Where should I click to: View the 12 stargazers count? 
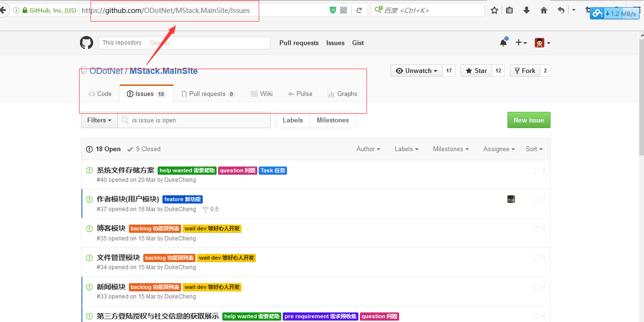[x=498, y=71]
